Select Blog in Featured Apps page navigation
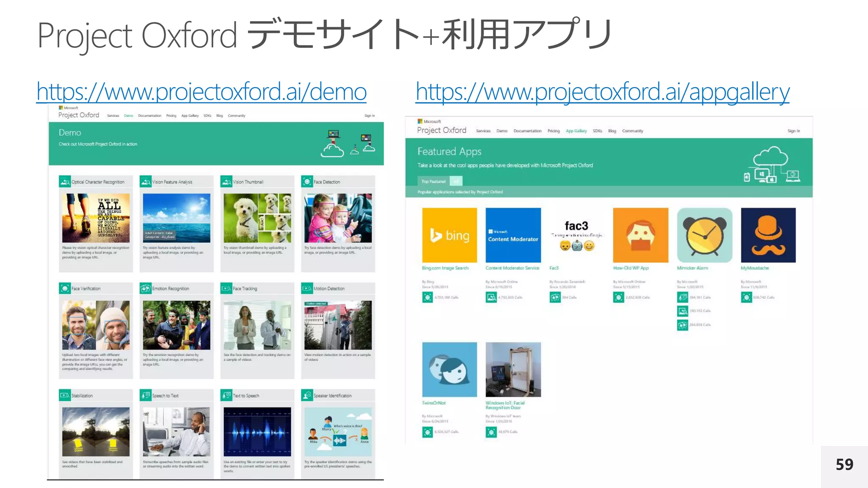Image resolution: width=868 pixels, height=488 pixels. pos(612,131)
